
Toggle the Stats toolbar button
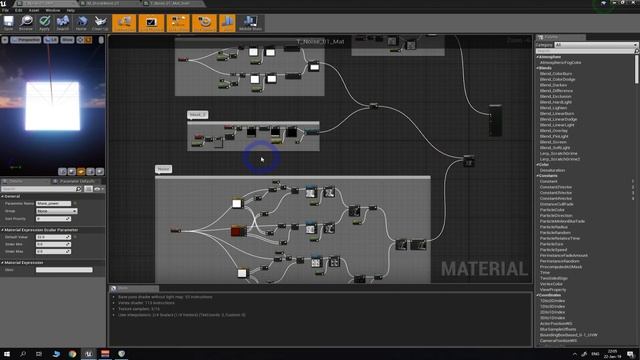click(227, 23)
